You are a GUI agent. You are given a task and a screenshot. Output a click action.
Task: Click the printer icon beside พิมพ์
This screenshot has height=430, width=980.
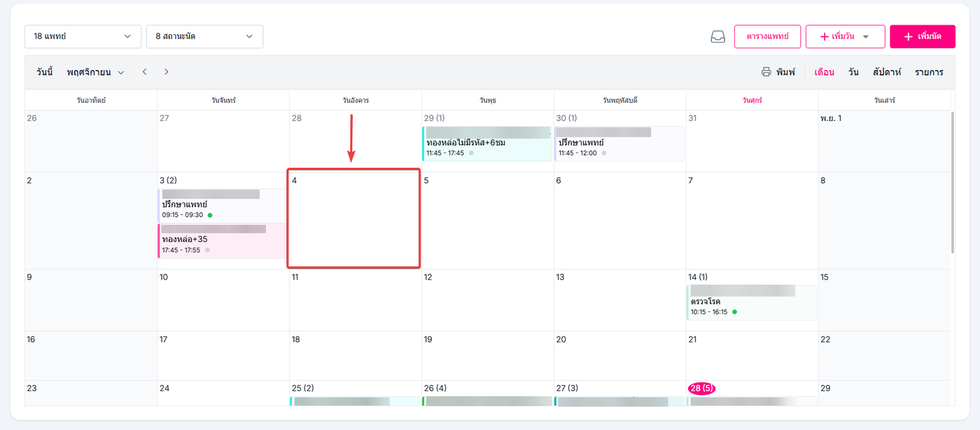(x=766, y=72)
